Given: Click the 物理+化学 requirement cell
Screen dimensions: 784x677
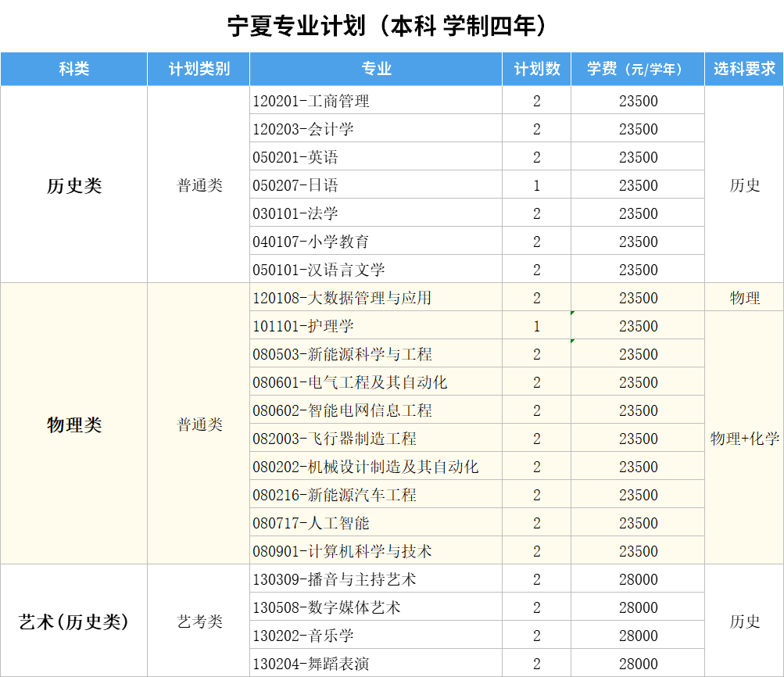Looking at the screenshot, I should [x=744, y=439].
